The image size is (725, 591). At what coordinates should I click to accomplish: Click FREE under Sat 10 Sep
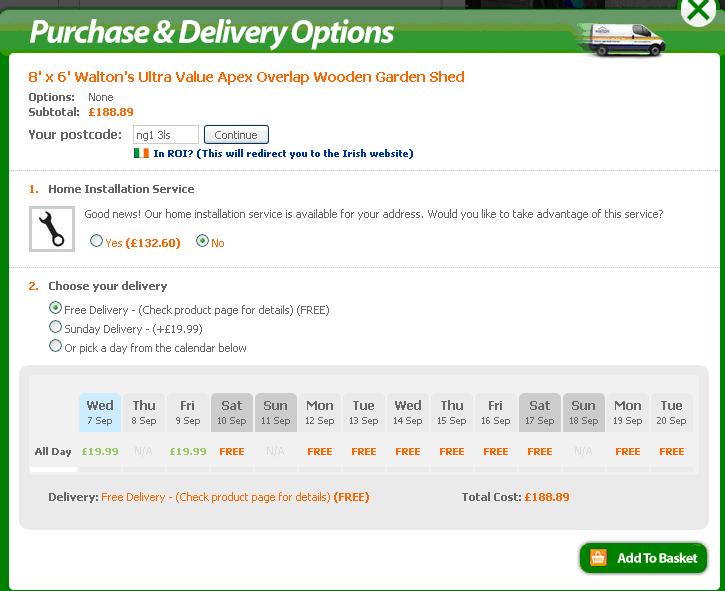pyautogui.click(x=232, y=451)
